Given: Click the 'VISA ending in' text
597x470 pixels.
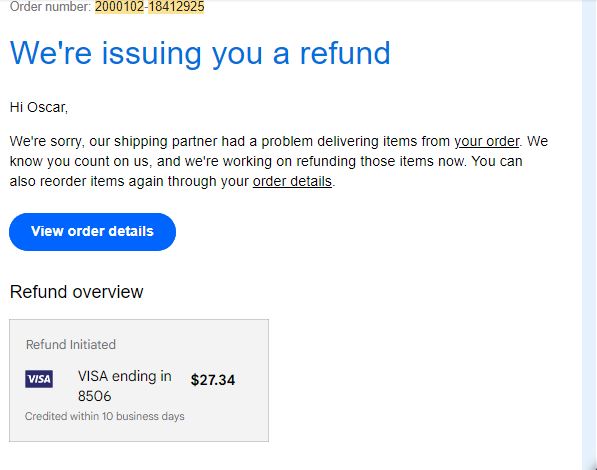Looking at the screenshot, I should [125, 376].
